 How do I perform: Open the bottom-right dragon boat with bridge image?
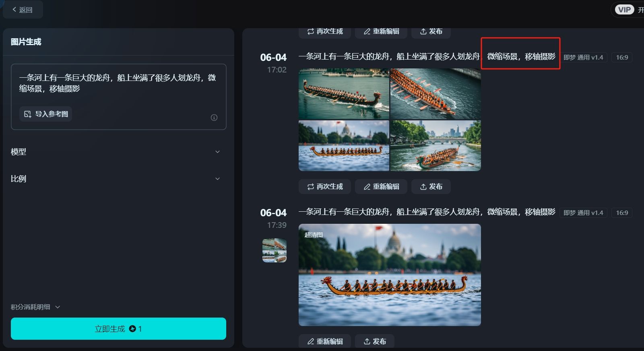pos(436,146)
